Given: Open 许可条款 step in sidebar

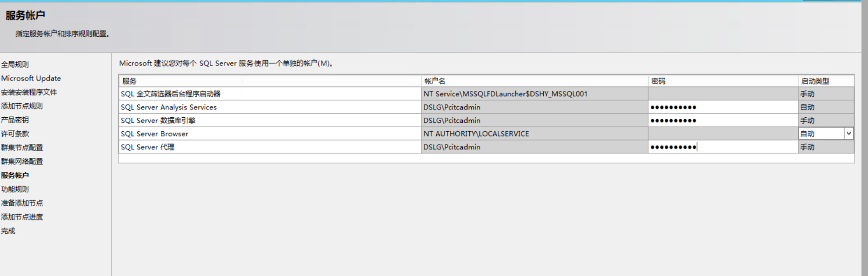Looking at the screenshot, I should click(x=15, y=134).
